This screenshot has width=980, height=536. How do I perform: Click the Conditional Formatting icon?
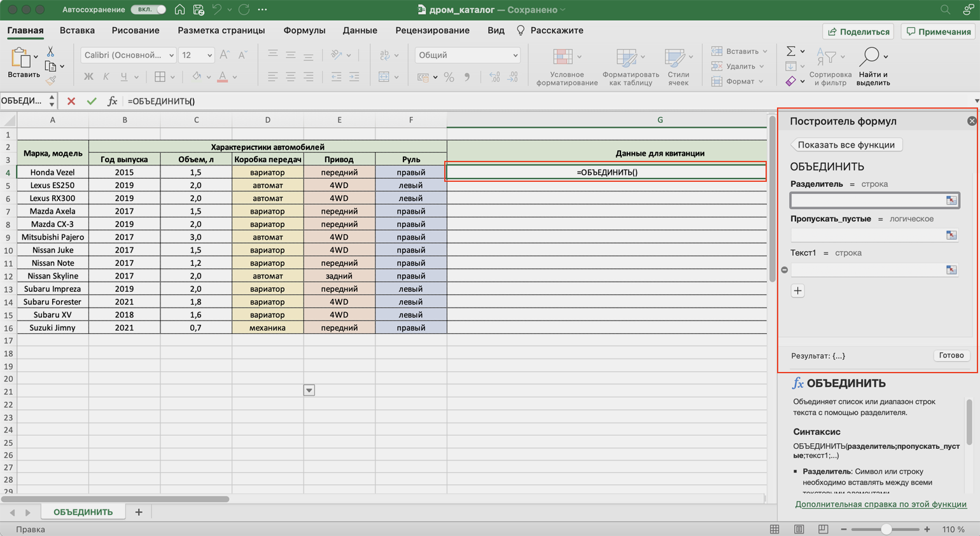click(x=563, y=57)
